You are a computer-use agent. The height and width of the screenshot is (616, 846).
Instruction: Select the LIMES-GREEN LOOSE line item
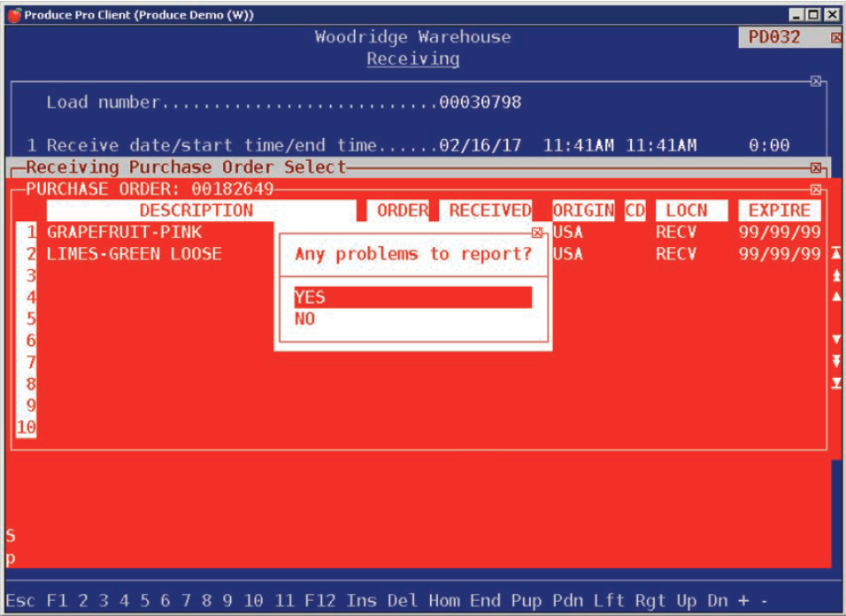click(x=134, y=254)
